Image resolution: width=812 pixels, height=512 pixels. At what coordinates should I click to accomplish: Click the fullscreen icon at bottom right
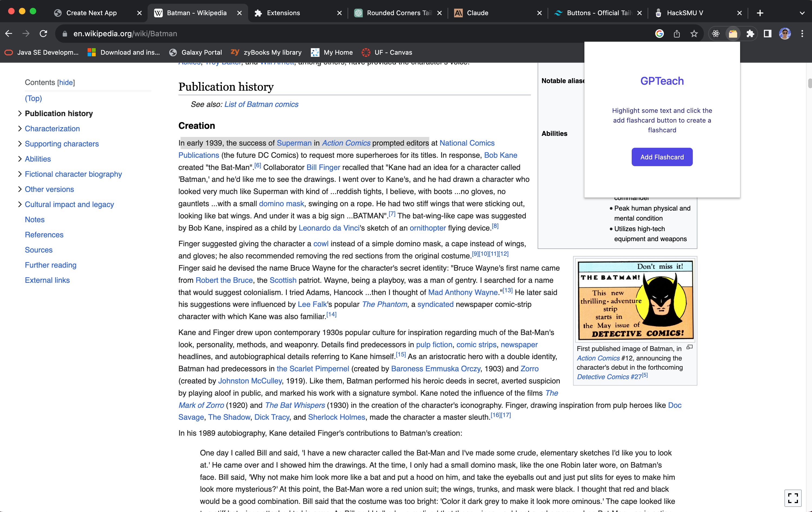(793, 498)
